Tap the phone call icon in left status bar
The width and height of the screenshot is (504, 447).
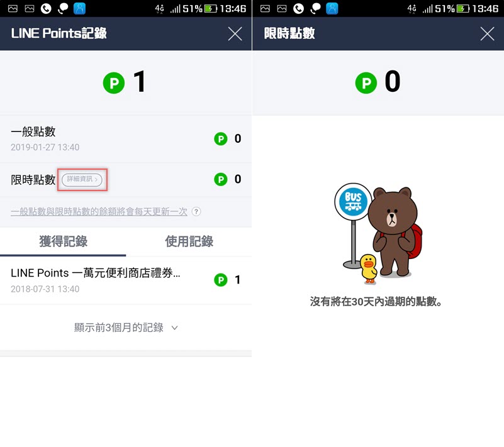(x=46, y=8)
